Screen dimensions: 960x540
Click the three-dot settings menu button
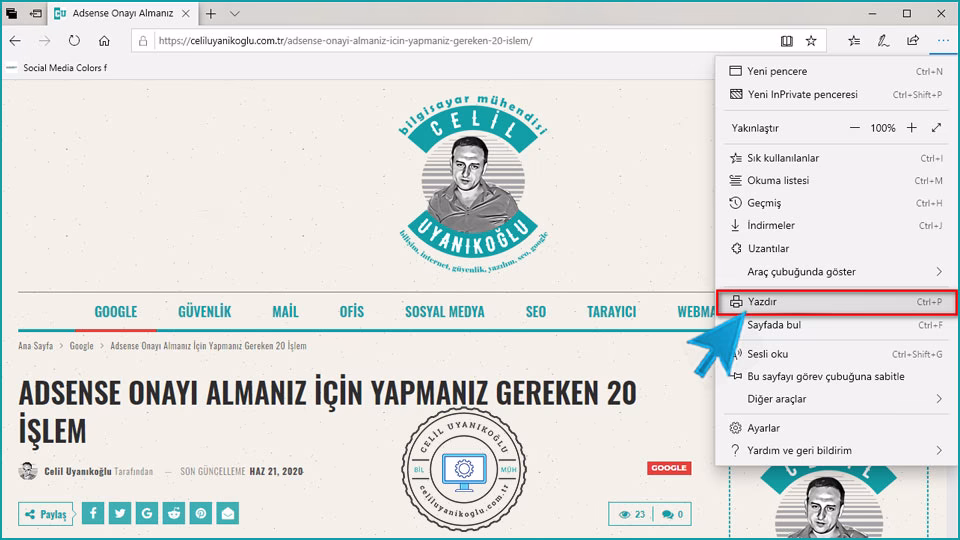[943, 41]
